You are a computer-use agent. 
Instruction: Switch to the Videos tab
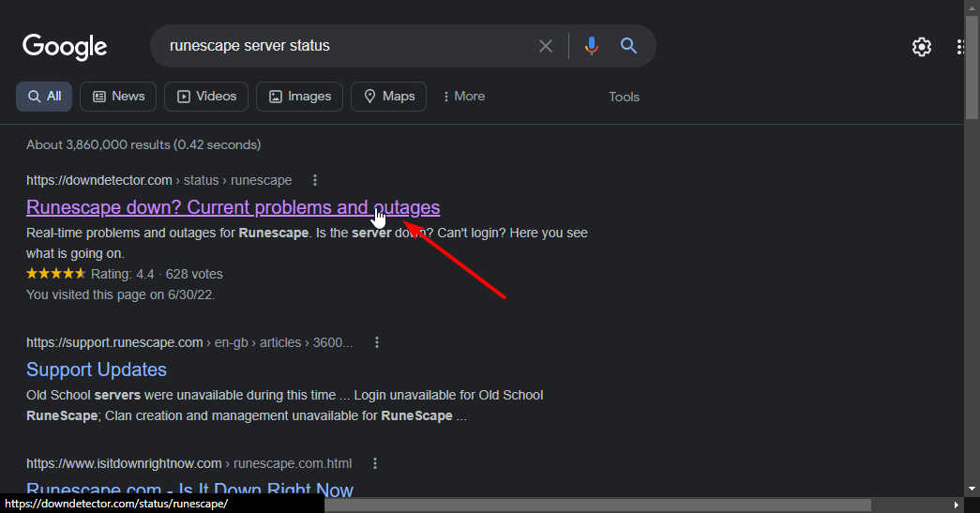click(206, 97)
